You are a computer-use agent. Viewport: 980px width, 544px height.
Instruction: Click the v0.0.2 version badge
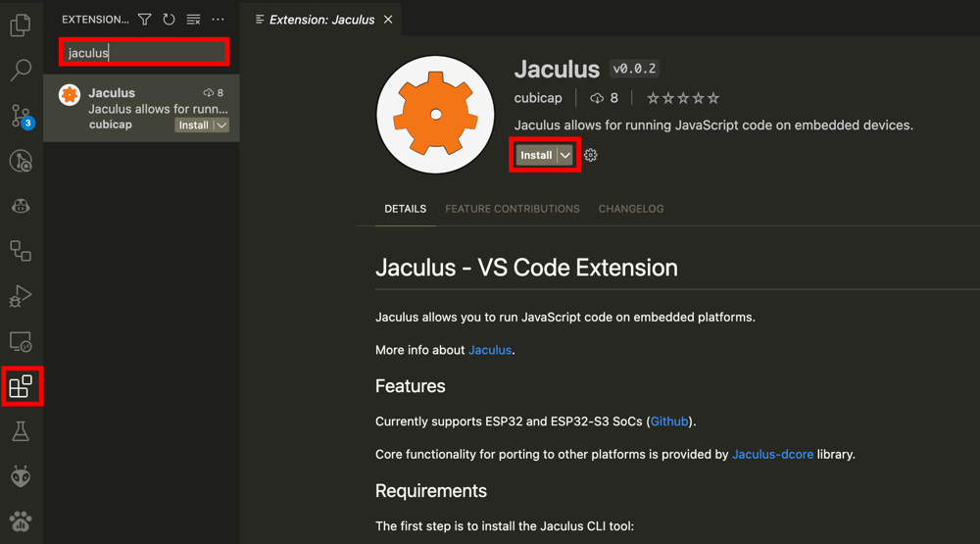[634, 69]
